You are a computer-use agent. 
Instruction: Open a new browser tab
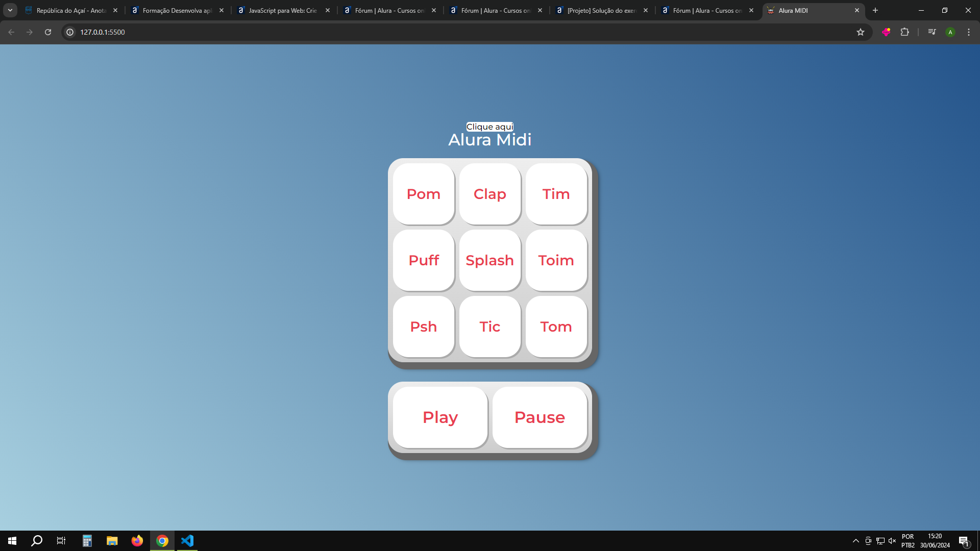[x=875, y=10]
